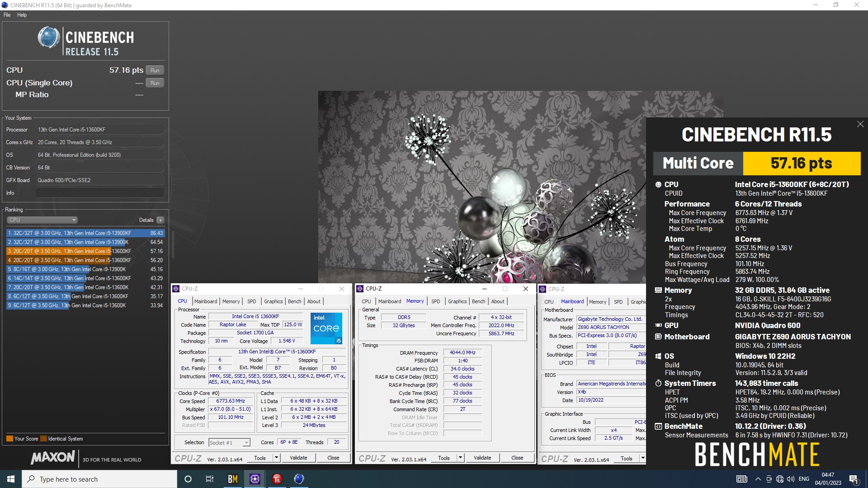The image size is (868, 488).
Task: Select ranking entry 9 Core i5-13600K 33.94
Action: coord(85,305)
